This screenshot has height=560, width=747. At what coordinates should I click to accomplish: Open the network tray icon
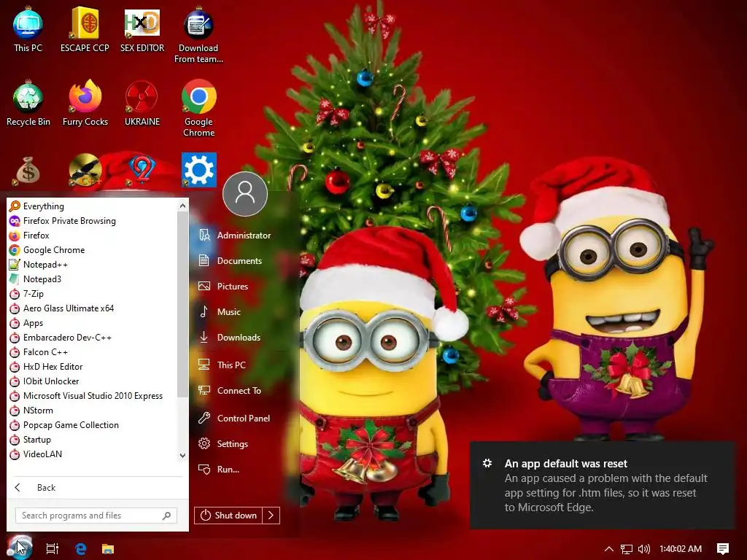pos(627,549)
